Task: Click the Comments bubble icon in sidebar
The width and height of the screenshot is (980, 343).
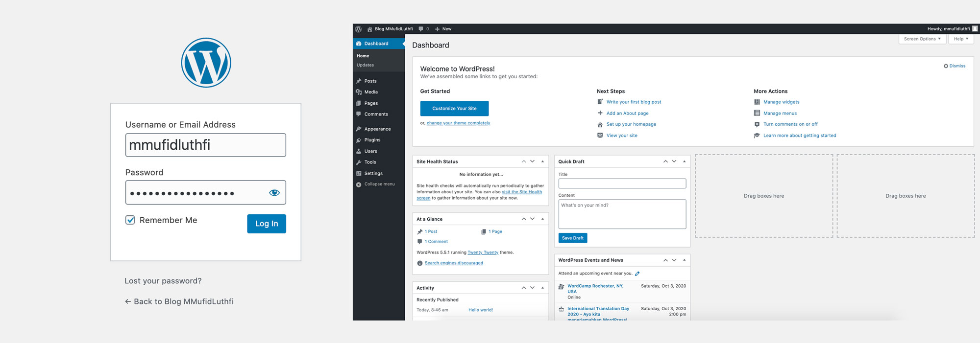Action: click(359, 114)
